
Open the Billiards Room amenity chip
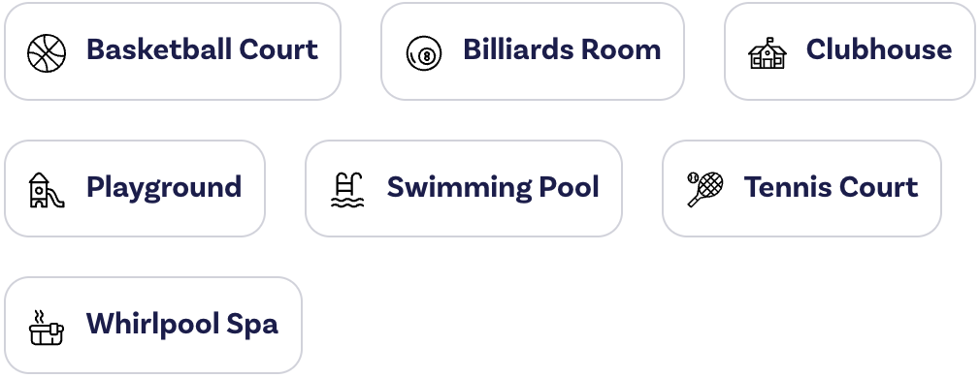click(x=533, y=51)
